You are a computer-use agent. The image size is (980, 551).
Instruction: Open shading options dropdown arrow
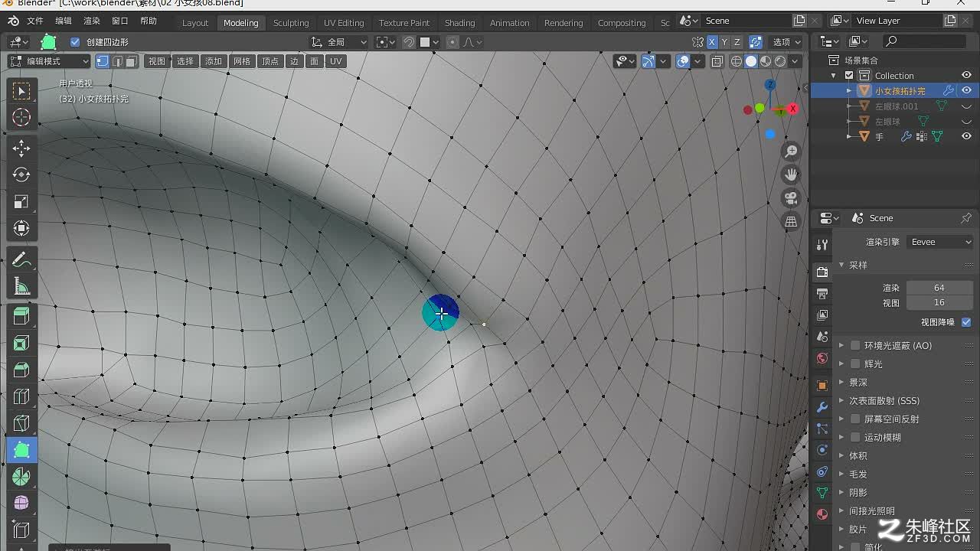point(795,61)
